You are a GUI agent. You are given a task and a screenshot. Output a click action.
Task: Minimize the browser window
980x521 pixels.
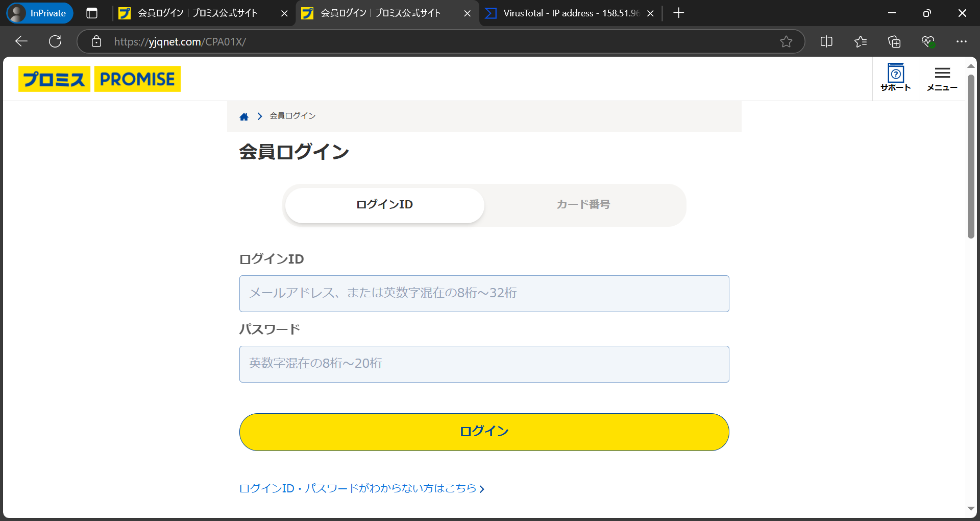click(892, 13)
